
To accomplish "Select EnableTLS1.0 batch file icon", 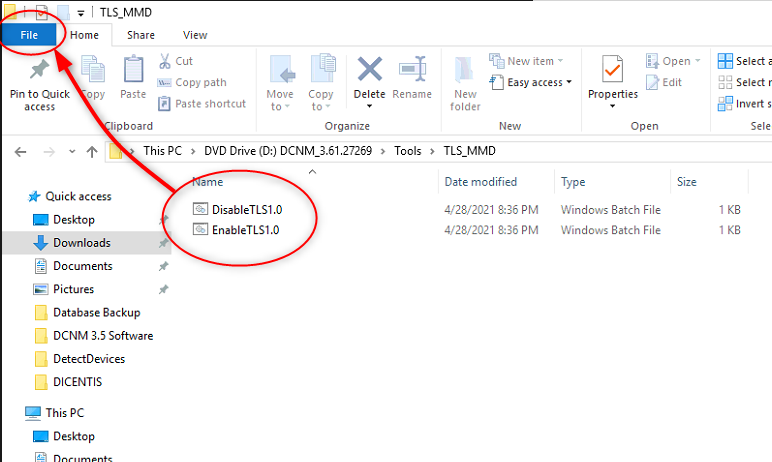I will click(200, 230).
